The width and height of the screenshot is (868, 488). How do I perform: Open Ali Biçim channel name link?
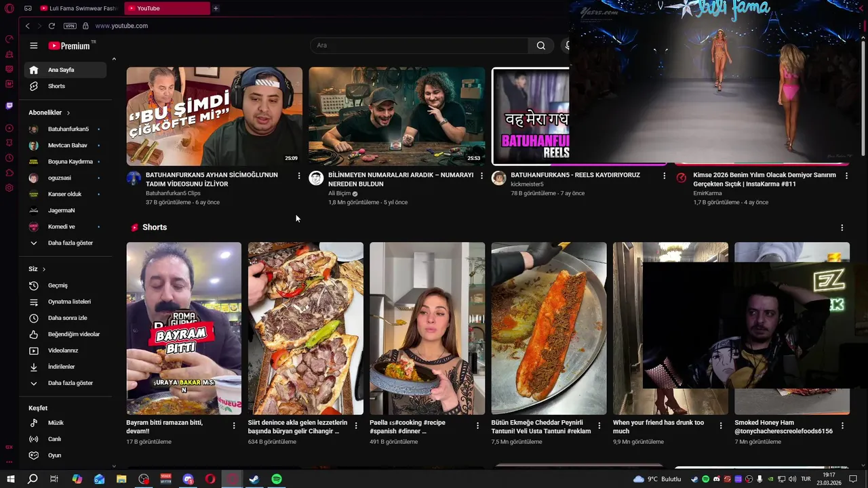339,193
